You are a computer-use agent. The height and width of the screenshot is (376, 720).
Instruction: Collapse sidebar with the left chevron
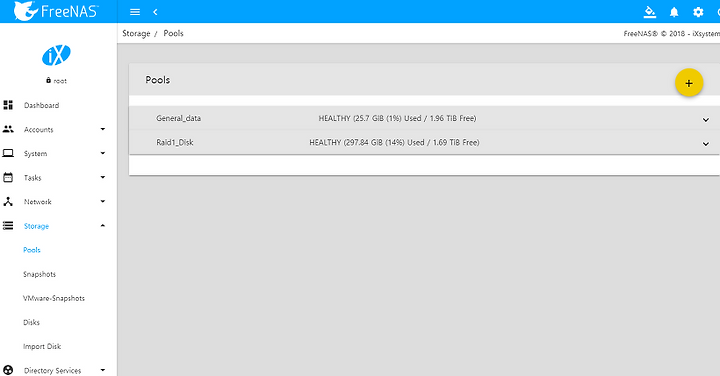[x=155, y=12]
